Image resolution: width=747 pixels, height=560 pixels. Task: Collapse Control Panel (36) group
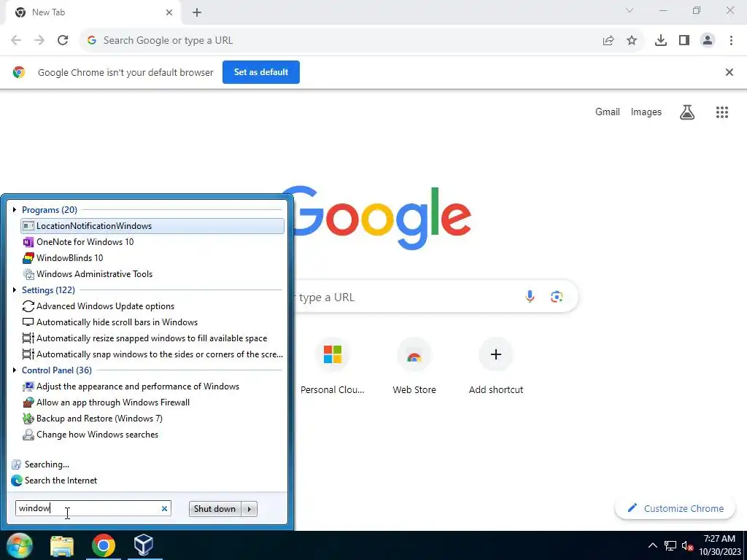click(x=15, y=370)
